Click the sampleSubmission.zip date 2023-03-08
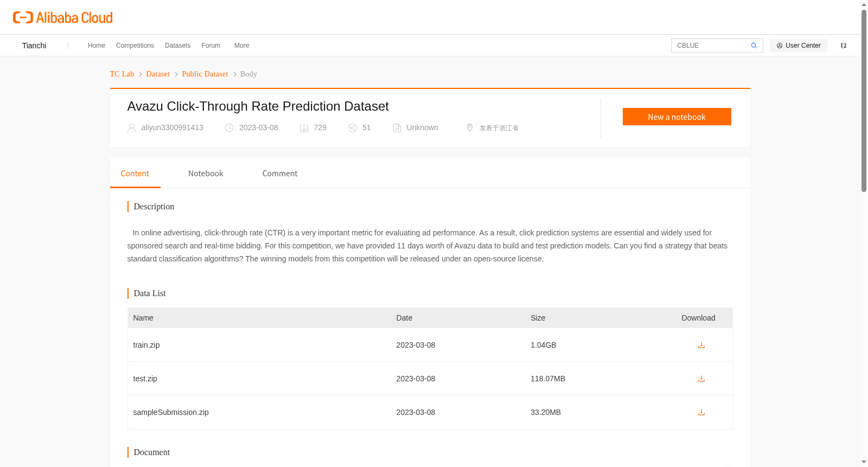The height and width of the screenshot is (467, 868). 416,412
